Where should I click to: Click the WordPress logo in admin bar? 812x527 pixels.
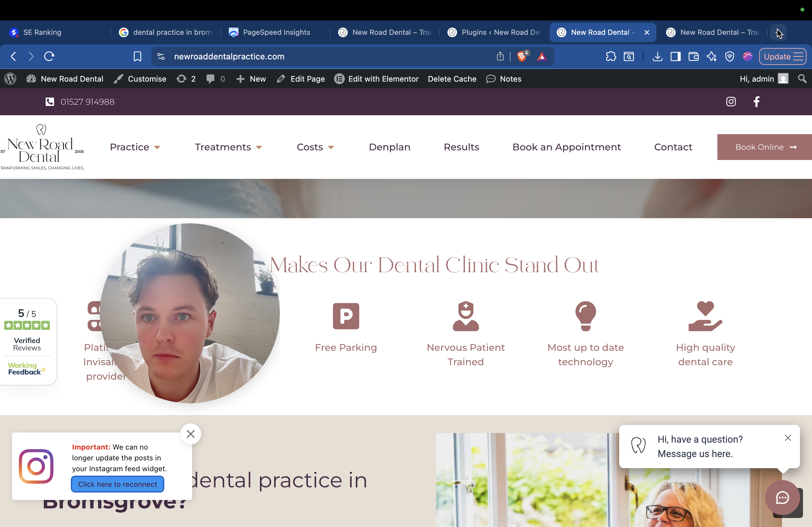click(x=10, y=79)
